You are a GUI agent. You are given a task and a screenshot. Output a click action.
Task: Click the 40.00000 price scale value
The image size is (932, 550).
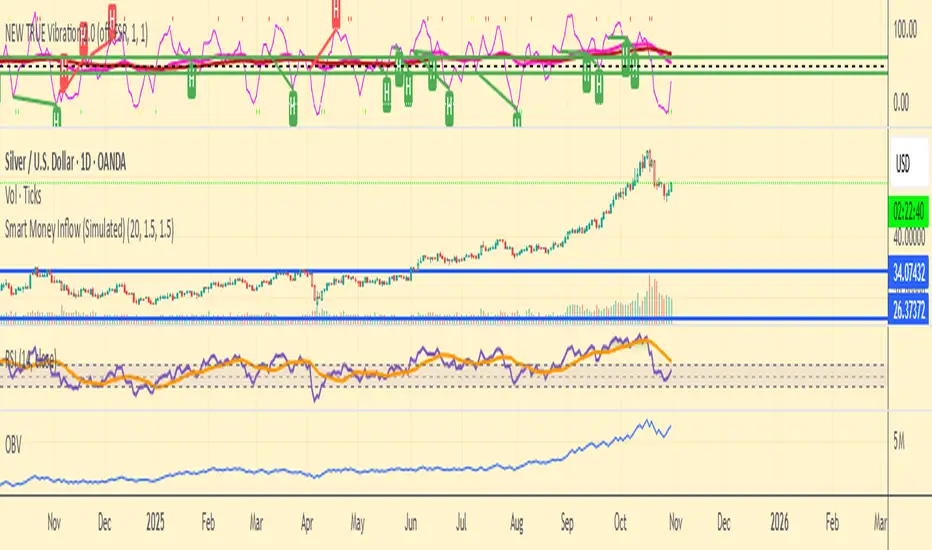click(909, 237)
